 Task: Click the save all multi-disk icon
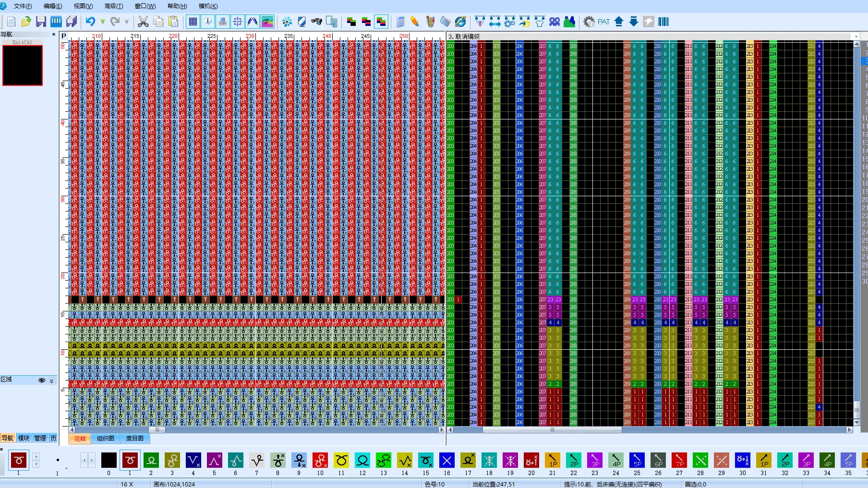point(72,22)
